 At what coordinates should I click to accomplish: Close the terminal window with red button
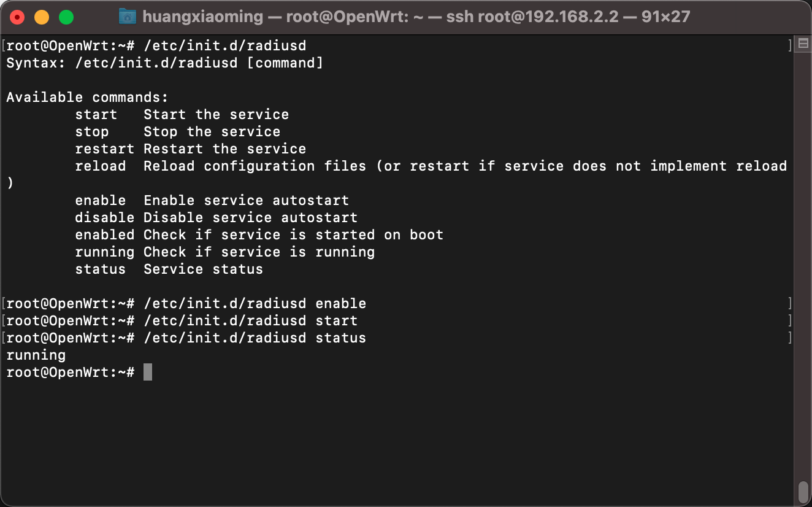17,17
